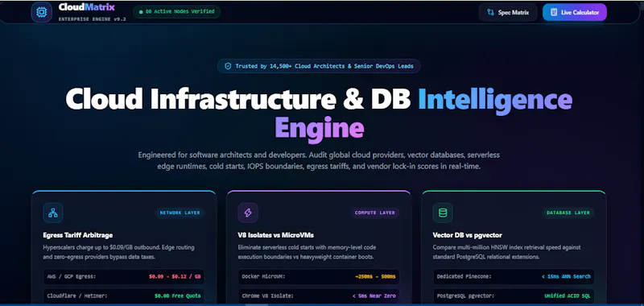Click the $0.00 Free Quota value
Viewport: 644px width, 306px height.
pos(178,296)
